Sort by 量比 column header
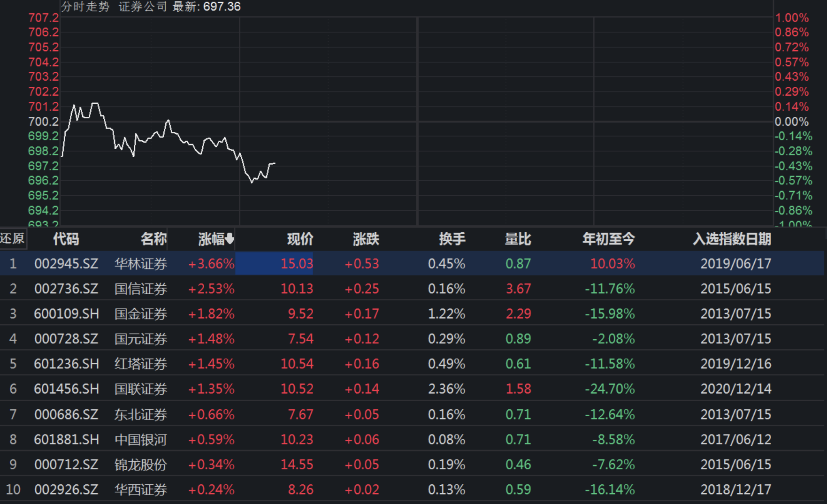Screen dimensions: 827x504 518,239
